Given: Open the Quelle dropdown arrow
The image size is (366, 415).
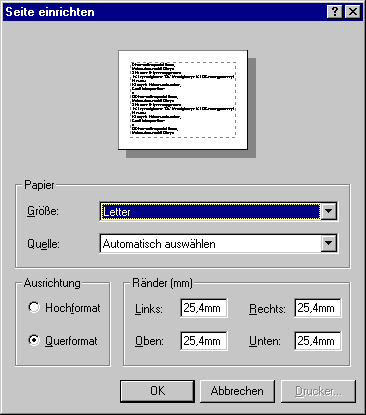Looking at the screenshot, I should [328, 244].
